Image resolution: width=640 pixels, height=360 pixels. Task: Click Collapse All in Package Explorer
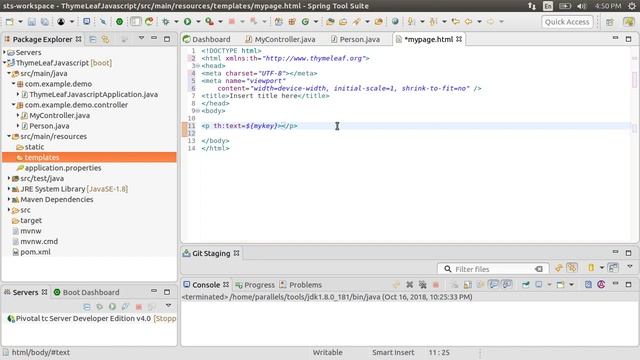tap(93, 39)
